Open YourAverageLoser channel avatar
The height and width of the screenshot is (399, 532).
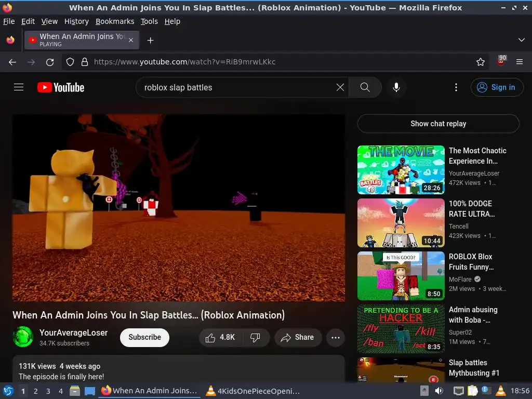pos(23,337)
